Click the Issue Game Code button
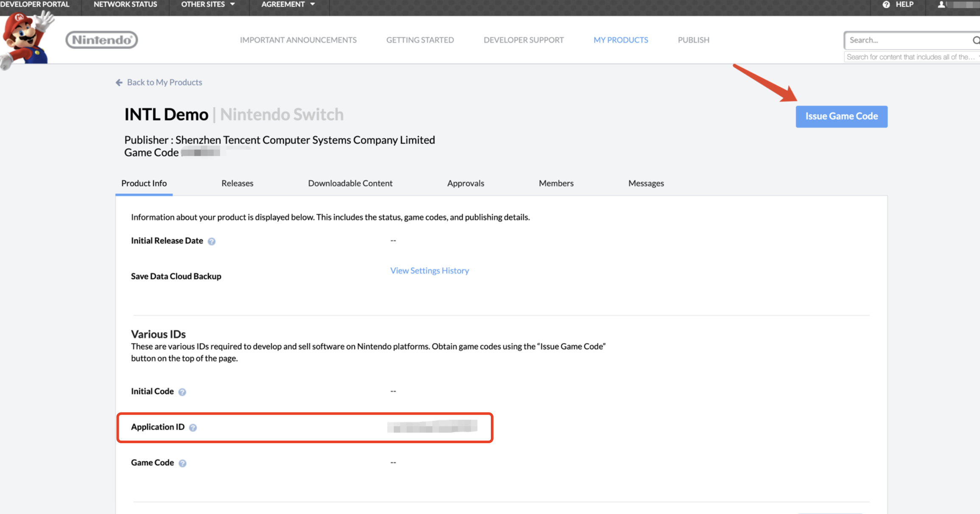This screenshot has height=514, width=980. pos(841,116)
